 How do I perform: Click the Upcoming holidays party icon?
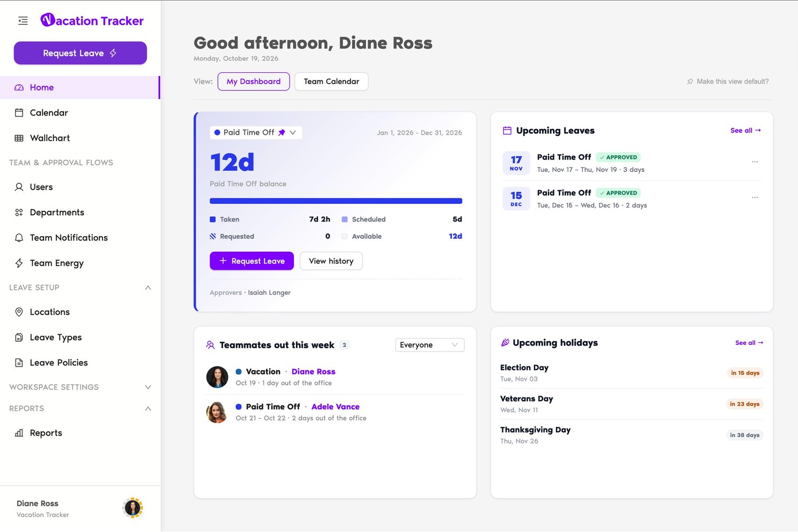(x=505, y=343)
